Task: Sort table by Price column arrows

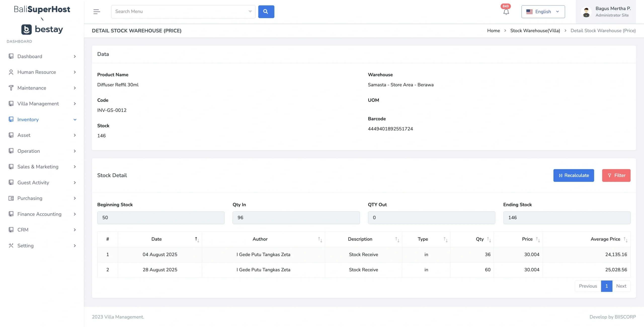Action: coord(538,239)
